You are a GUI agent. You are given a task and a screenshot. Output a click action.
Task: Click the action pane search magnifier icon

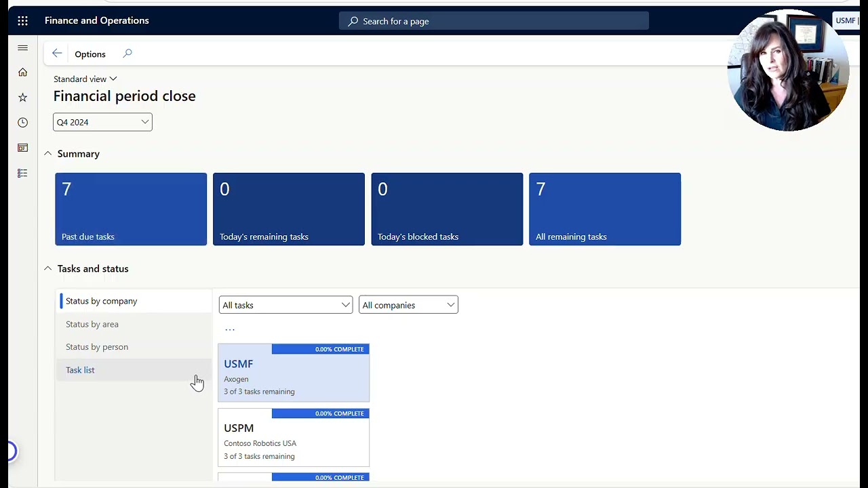tap(127, 54)
